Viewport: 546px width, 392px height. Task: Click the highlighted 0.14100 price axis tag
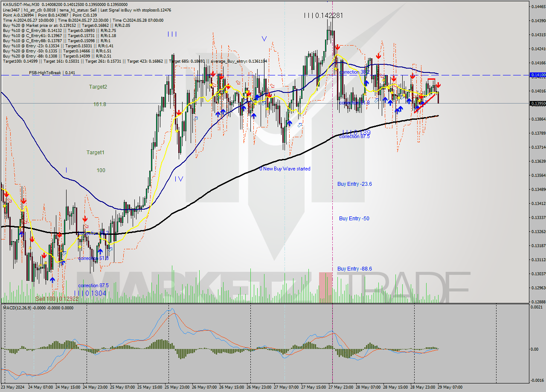[x=537, y=75]
